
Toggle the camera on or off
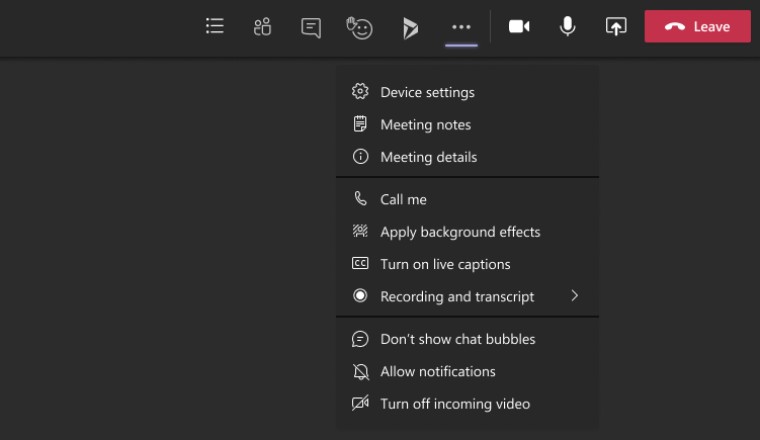click(x=519, y=27)
